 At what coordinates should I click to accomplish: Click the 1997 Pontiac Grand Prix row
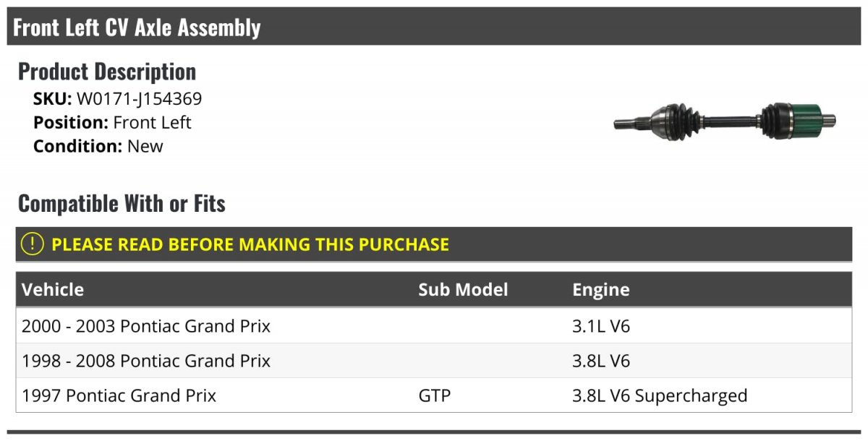[434, 395]
